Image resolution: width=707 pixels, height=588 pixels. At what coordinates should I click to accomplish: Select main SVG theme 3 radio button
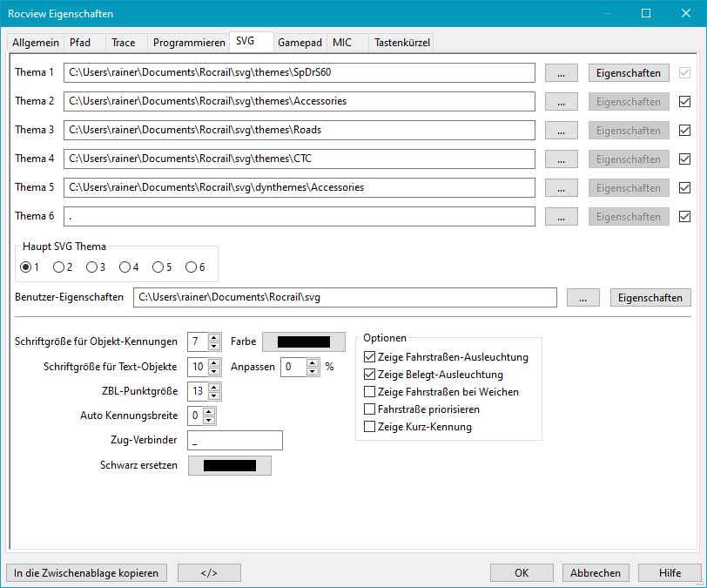click(92, 267)
